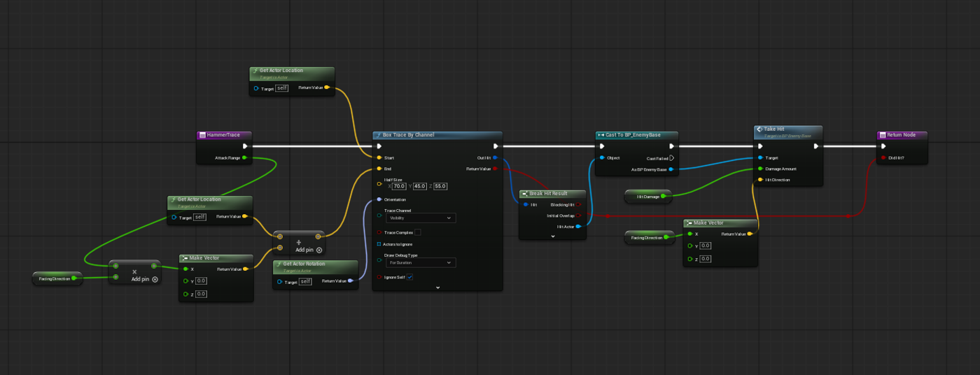Click the Cast Failed exec pin
The height and width of the screenshot is (375, 980).
point(671,158)
